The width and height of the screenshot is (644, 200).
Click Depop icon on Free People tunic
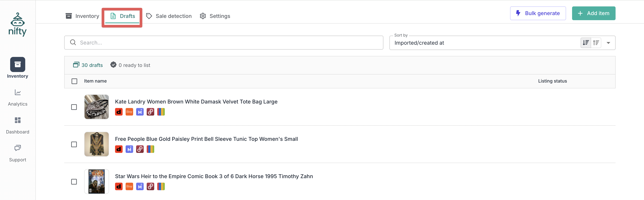(119, 149)
